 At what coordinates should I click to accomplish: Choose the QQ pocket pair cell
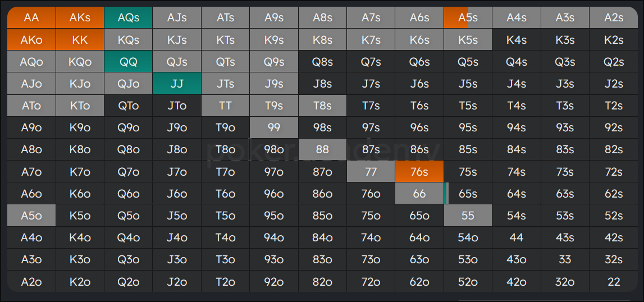(129, 62)
